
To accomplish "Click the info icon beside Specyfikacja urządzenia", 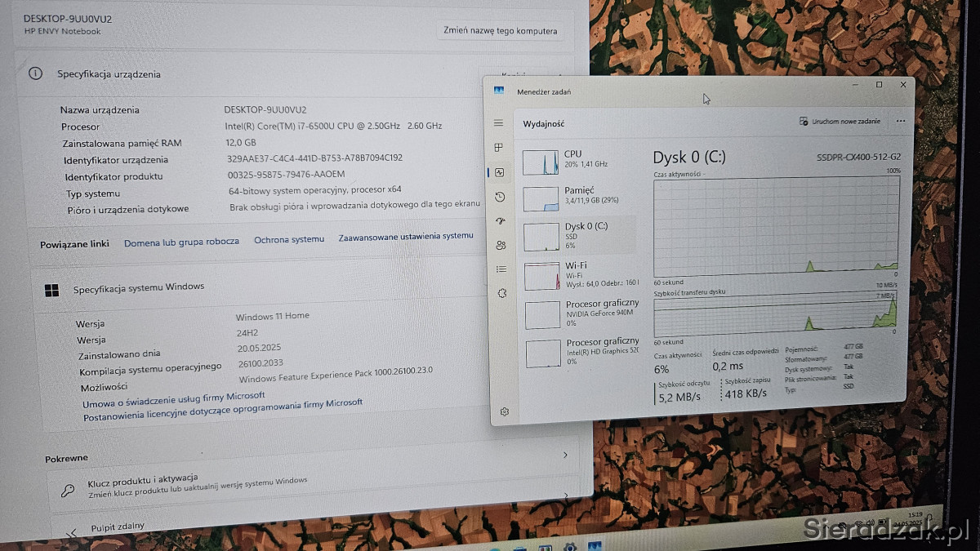I will point(35,73).
